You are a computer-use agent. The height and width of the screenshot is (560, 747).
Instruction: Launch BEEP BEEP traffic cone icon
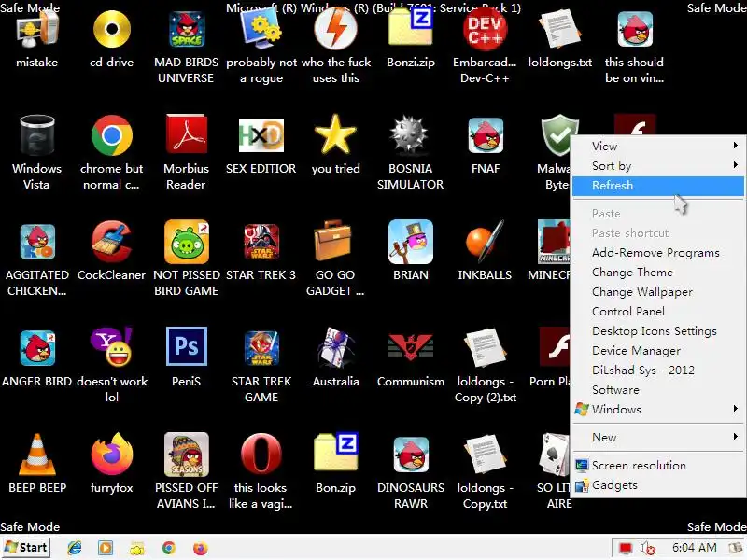click(37, 455)
